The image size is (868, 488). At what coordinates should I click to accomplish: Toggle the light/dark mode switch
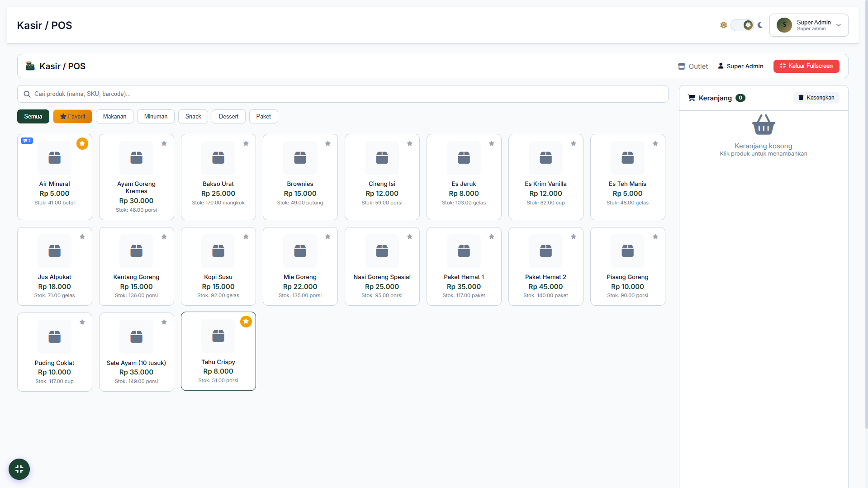741,25
